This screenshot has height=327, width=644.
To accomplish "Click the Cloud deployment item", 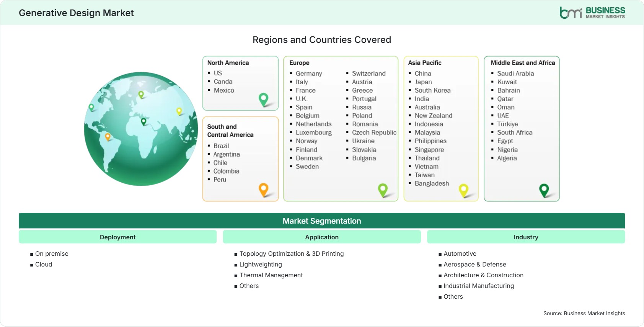I will (44, 265).
